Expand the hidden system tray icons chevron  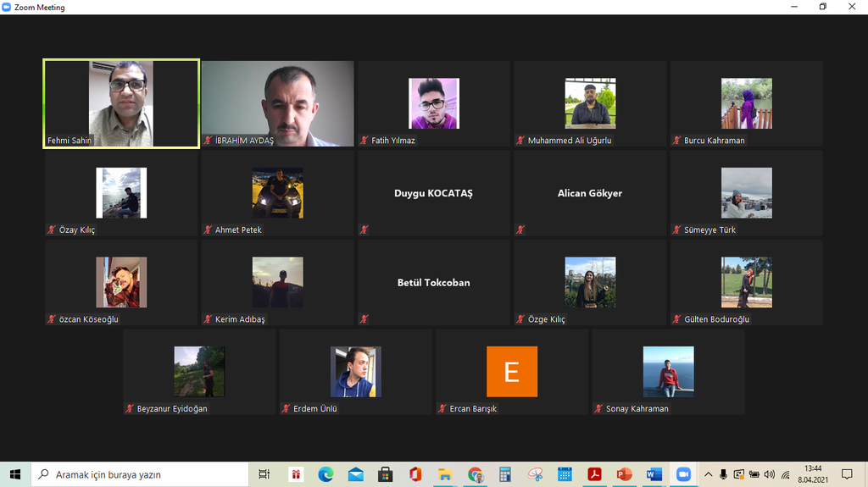click(709, 474)
